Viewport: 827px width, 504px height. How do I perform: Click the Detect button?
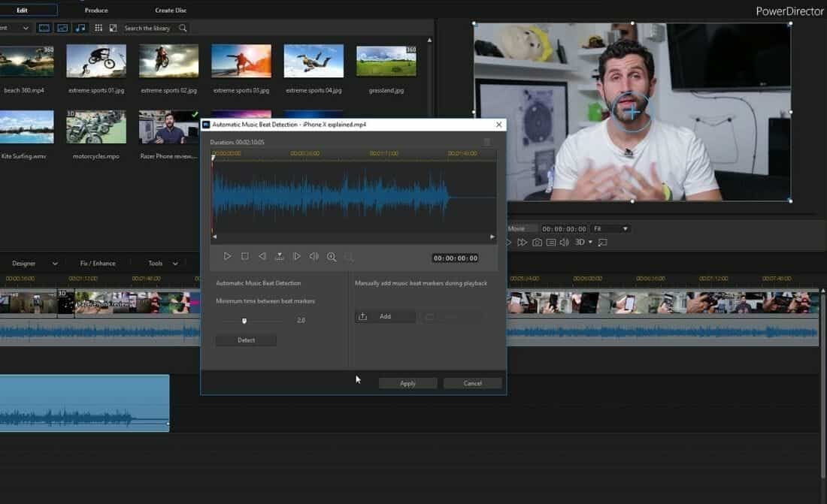coord(246,340)
